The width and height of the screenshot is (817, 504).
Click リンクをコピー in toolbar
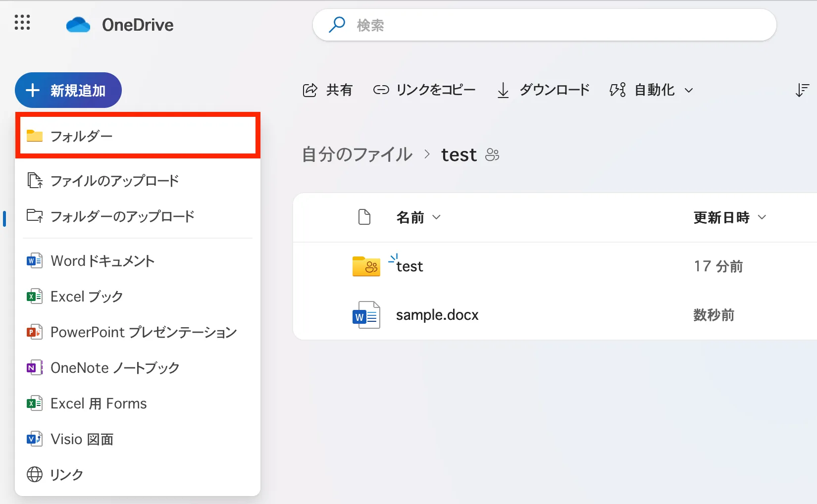(x=424, y=90)
